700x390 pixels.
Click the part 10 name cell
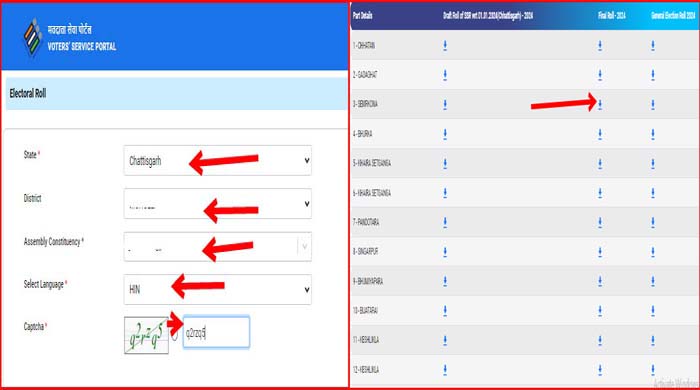365,311
